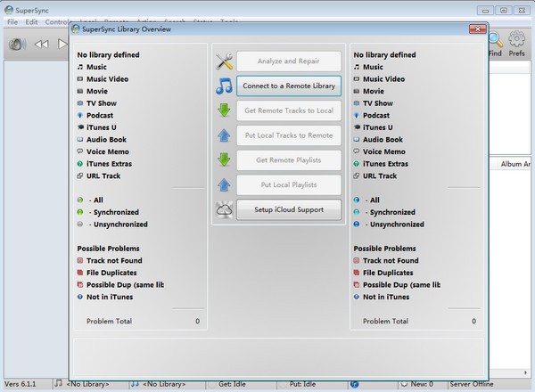Click Get Remote Tracks to Local button
The height and width of the screenshot is (392, 535).
[x=289, y=110]
